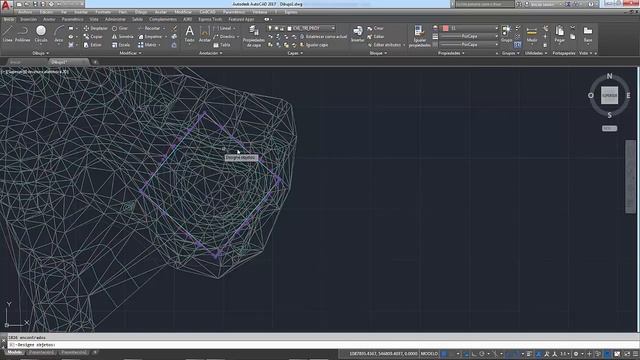Open the linetype PorCapa dropdown

(469, 44)
